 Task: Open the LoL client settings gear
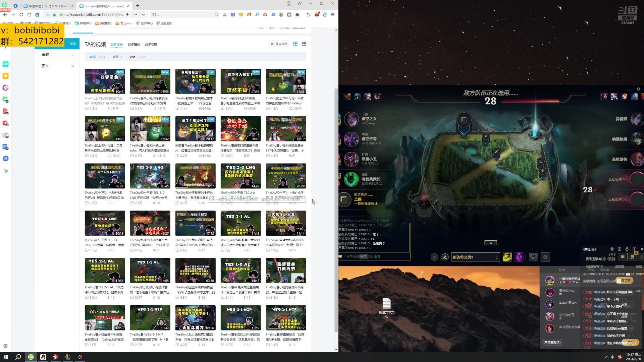pos(638,89)
